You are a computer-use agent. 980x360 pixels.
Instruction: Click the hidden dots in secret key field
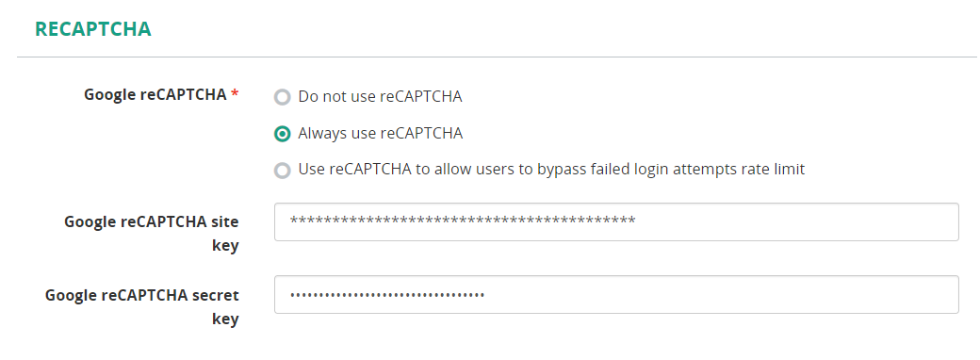pos(387,295)
